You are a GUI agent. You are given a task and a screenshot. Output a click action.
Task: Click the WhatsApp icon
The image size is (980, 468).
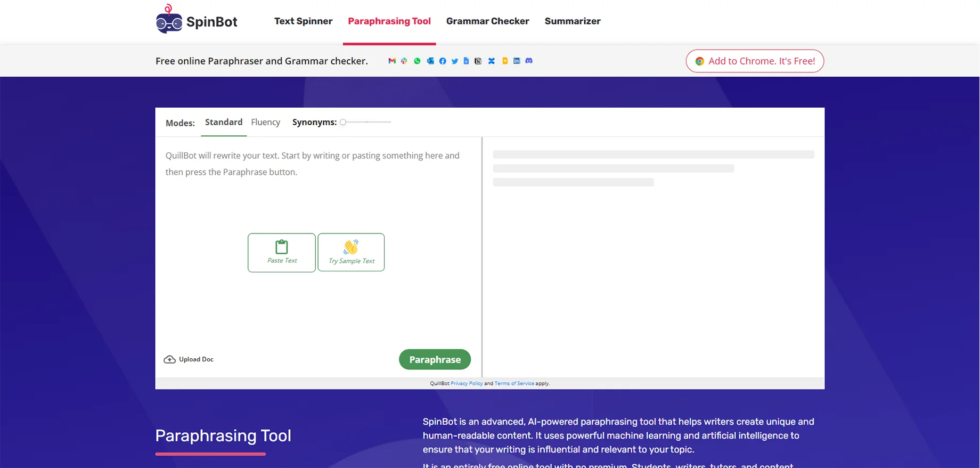click(x=417, y=61)
